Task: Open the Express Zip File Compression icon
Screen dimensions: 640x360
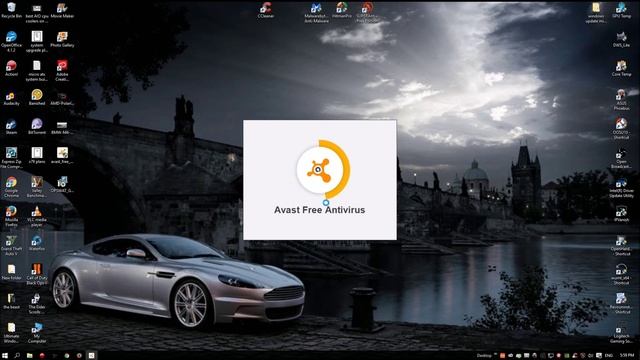Action: [11, 158]
